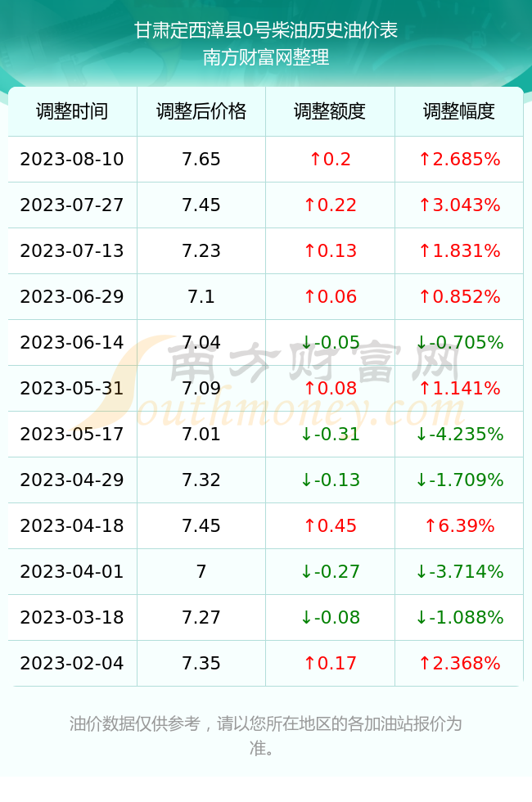Click the green down arrow beside -0.31

pyautogui.click(x=306, y=435)
